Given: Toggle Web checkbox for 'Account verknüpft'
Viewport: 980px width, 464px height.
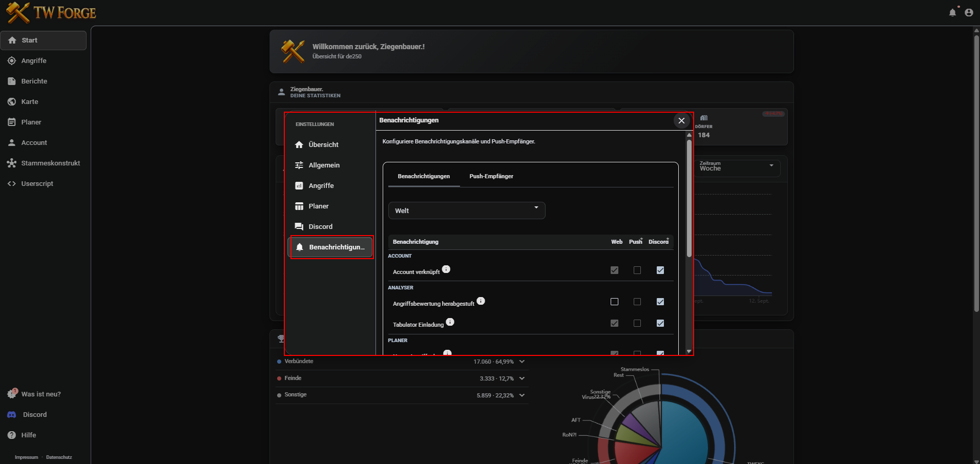Looking at the screenshot, I should (x=615, y=270).
